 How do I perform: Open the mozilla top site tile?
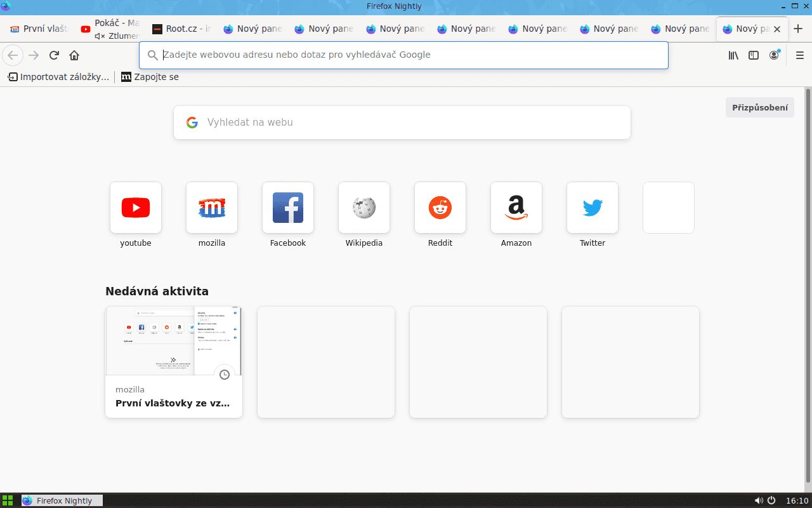(x=212, y=208)
